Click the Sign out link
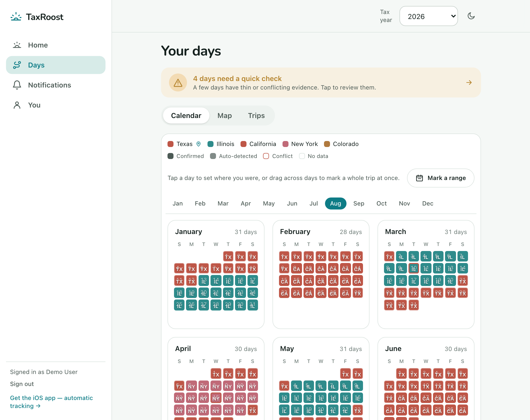This screenshot has height=420, width=530. pyautogui.click(x=22, y=384)
